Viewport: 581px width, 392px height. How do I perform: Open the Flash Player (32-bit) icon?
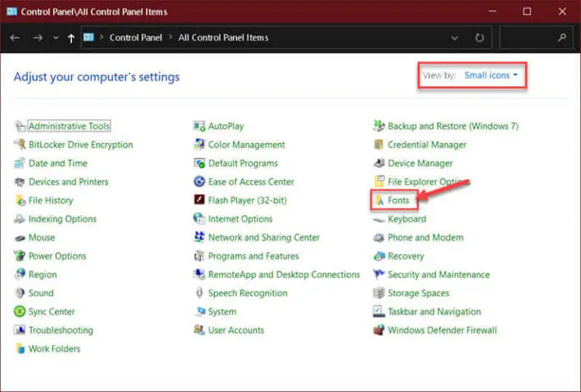point(200,200)
